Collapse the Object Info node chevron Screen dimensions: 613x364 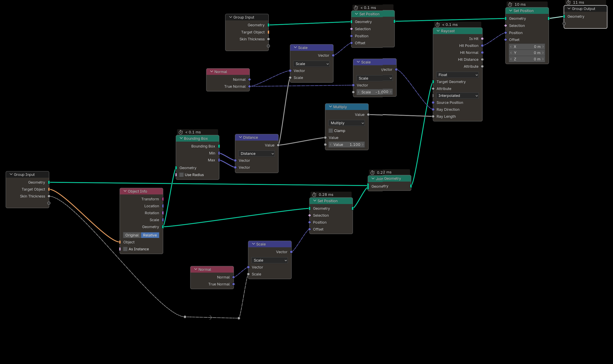click(x=125, y=191)
